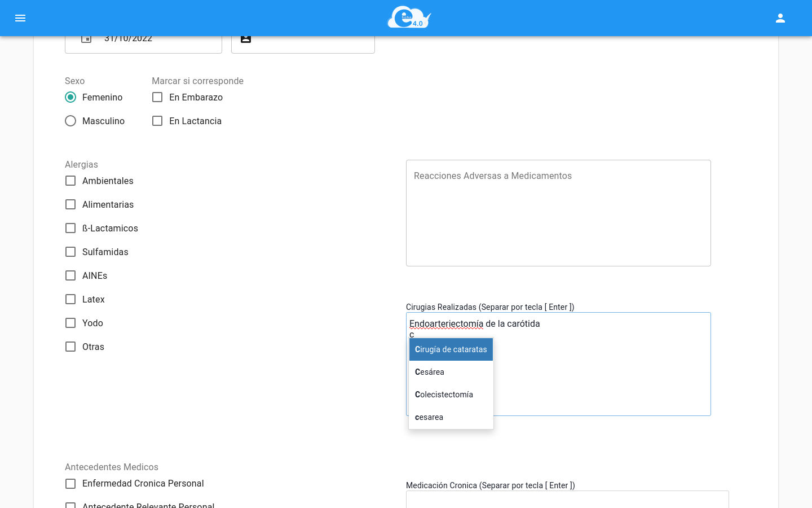Check the En Lactancia option
812x508 pixels.
[157, 121]
